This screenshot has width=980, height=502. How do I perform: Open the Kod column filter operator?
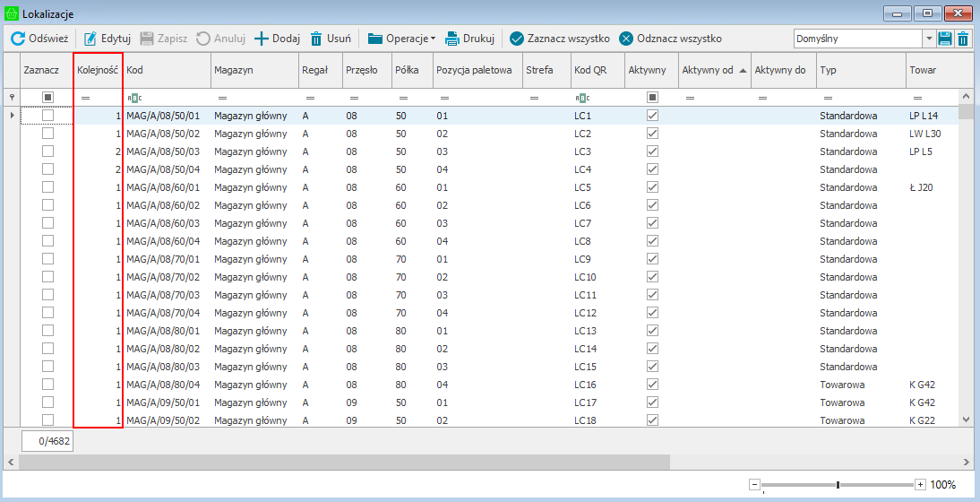tap(134, 97)
